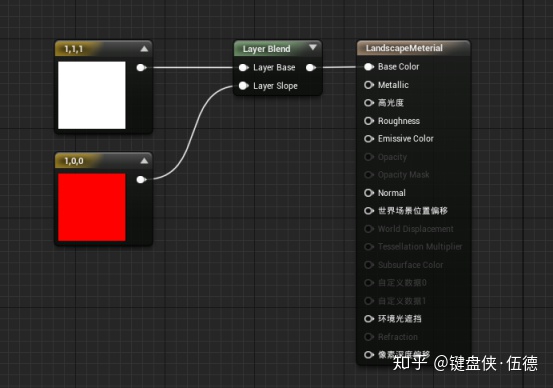Click the Base Color label
This screenshot has height=388, width=553.
point(399,67)
